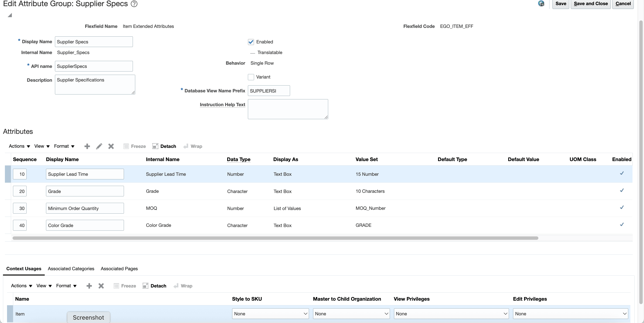Switch to the Associated Categories tab
The height and width of the screenshot is (323, 644).
(x=71, y=269)
